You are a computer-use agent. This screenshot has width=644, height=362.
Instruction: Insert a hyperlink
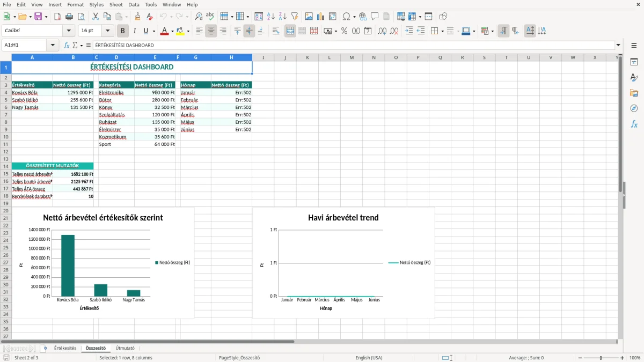pyautogui.click(x=363, y=17)
